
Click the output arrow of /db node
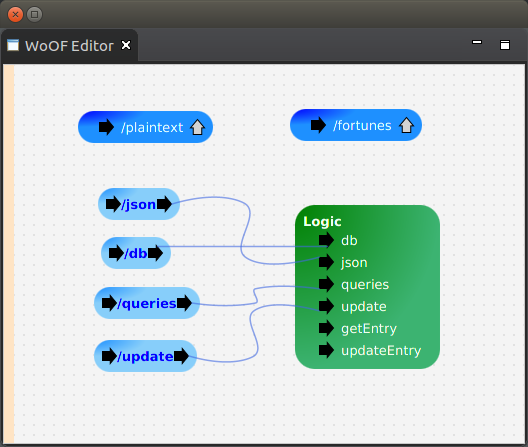[155, 253]
